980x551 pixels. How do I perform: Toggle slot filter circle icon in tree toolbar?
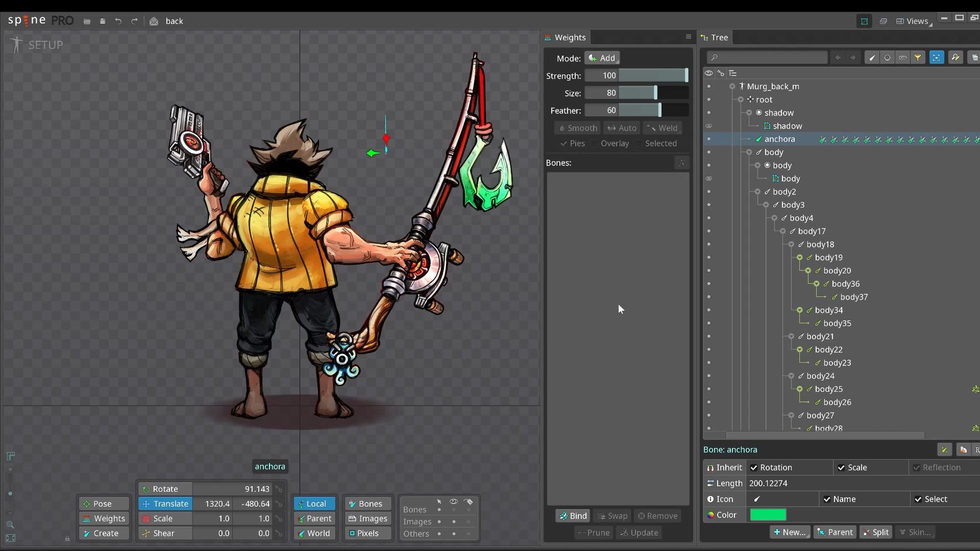[x=887, y=58]
